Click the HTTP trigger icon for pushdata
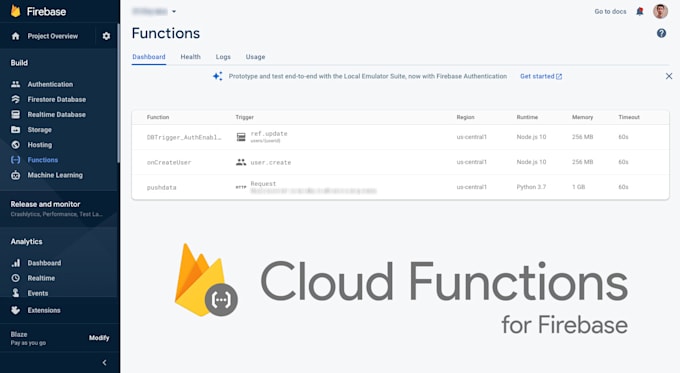Viewport: 680px width, 373px height. pyautogui.click(x=241, y=187)
